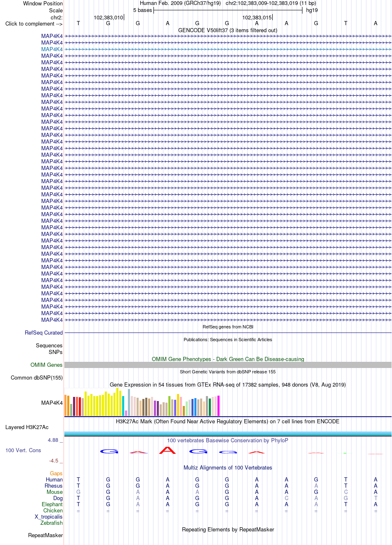The image size is (392, 545).
Task: Click the chr2: position label
Action: tap(57, 18)
